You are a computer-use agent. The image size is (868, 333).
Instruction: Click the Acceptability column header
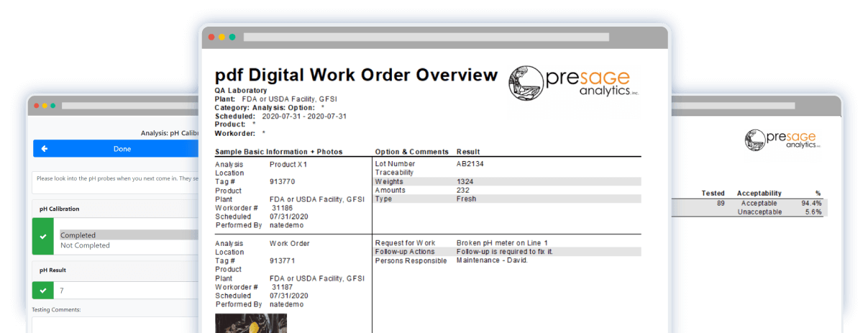[759, 193]
